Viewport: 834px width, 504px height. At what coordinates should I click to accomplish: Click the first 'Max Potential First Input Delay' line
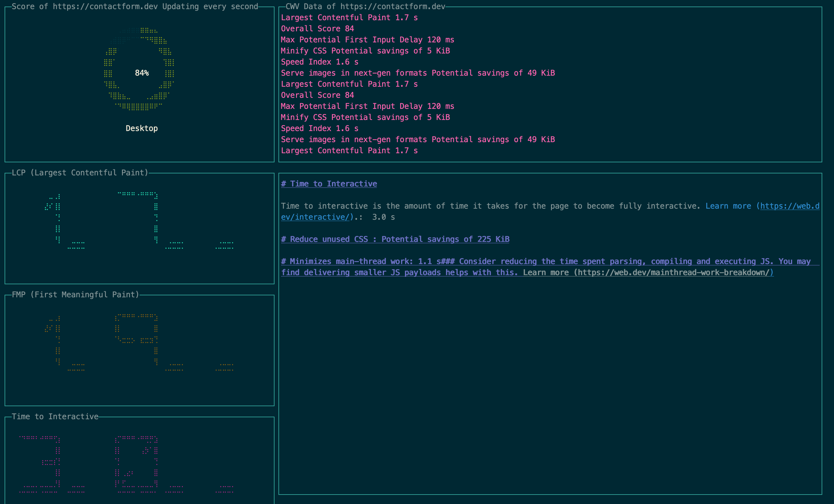pyautogui.click(x=367, y=40)
